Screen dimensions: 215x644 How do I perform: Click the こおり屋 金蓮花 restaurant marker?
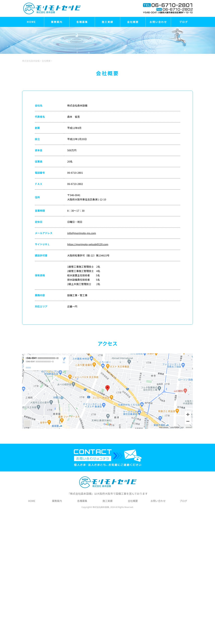click(94, 365)
